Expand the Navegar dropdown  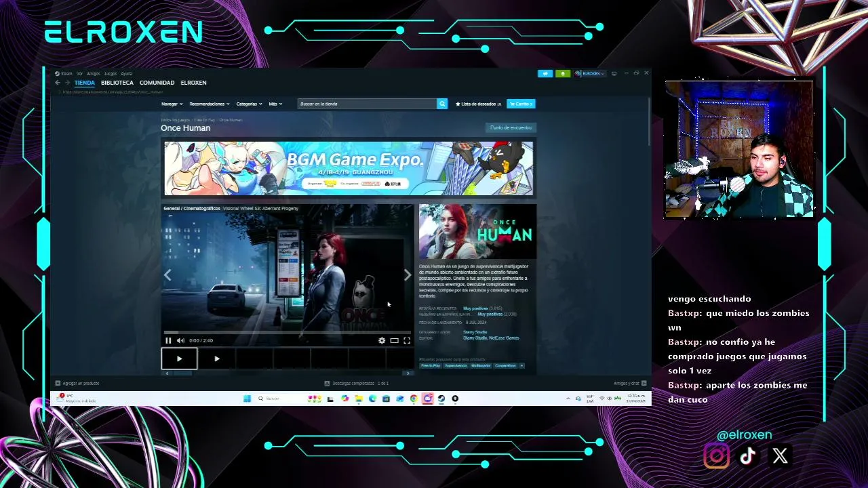(172, 104)
